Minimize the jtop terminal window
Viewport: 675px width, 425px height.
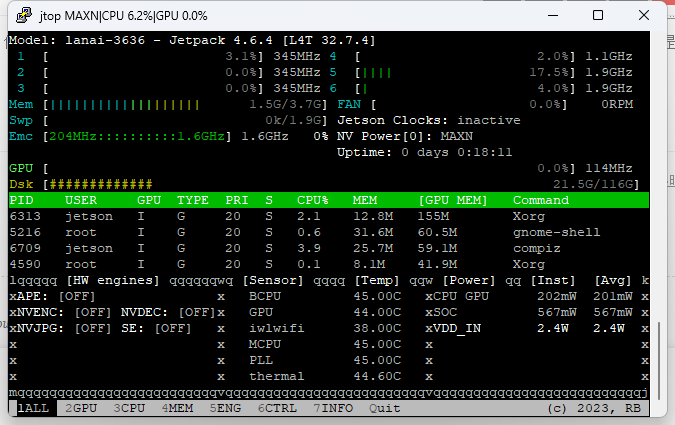pos(551,16)
